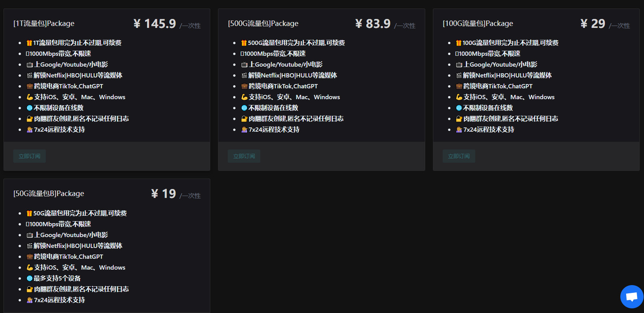Image resolution: width=644 pixels, height=313 pixels.
Task: Click the lock icon in the 100G package list
Action: [x=459, y=119]
